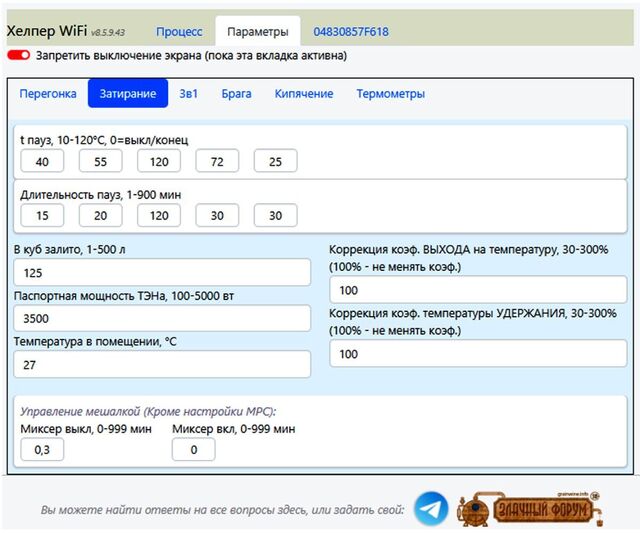Click the Злачный форум logo

530,509
